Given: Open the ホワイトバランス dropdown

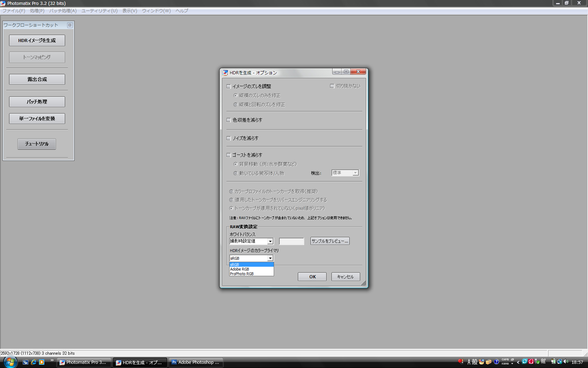Looking at the screenshot, I should tap(251, 241).
